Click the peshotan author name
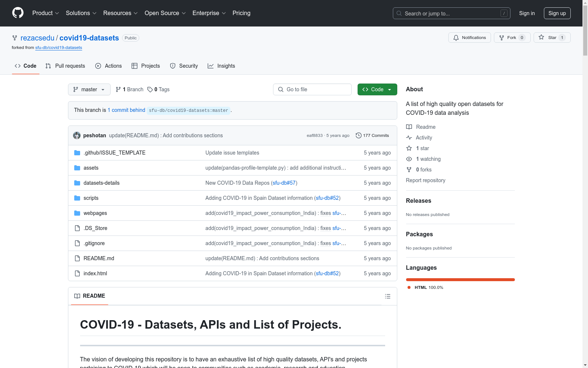This screenshot has height=368, width=588. click(94, 135)
